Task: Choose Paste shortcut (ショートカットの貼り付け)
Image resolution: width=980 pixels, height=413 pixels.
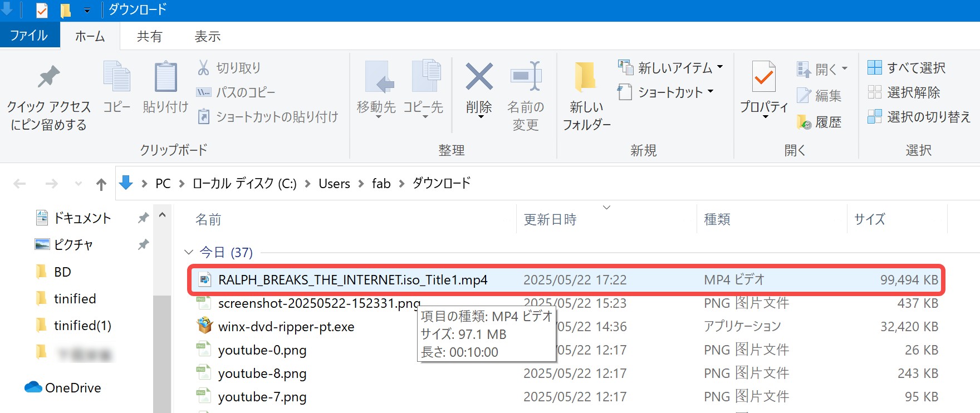Action: (x=268, y=117)
